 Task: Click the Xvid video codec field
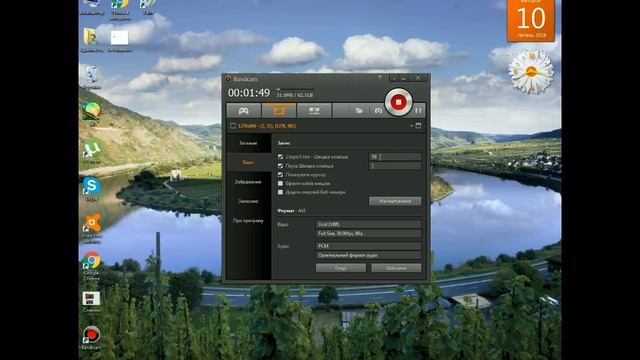pyautogui.click(x=368, y=224)
